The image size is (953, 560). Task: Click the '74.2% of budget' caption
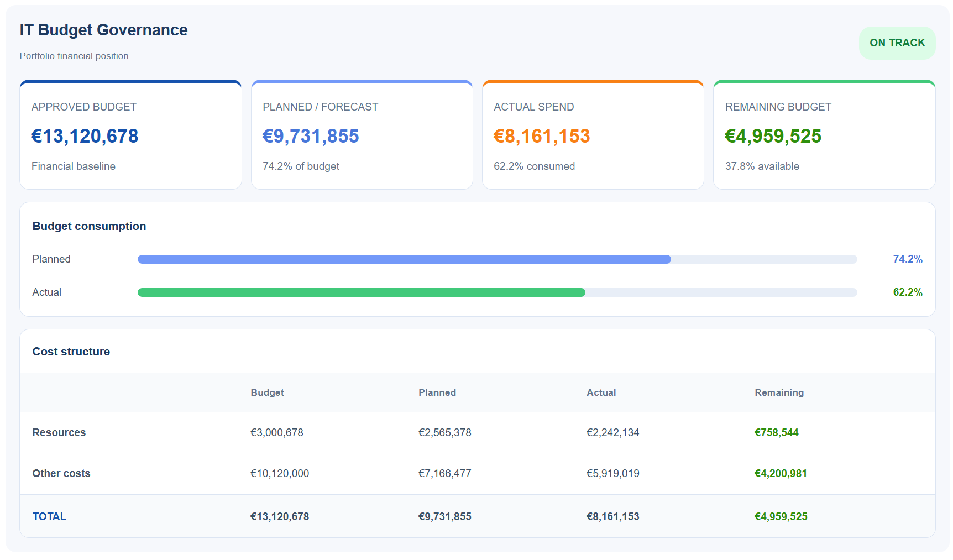301,166
